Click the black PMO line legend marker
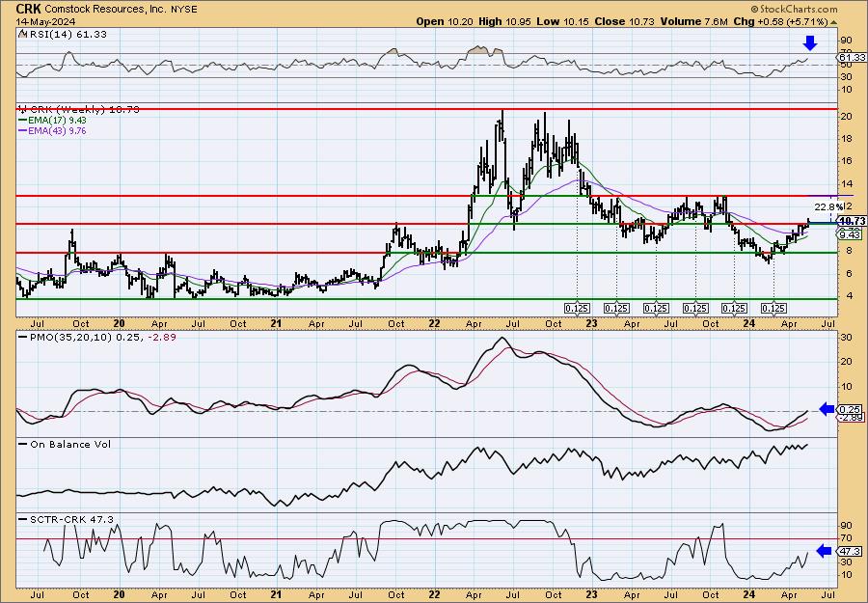 click(x=22, y=337)
